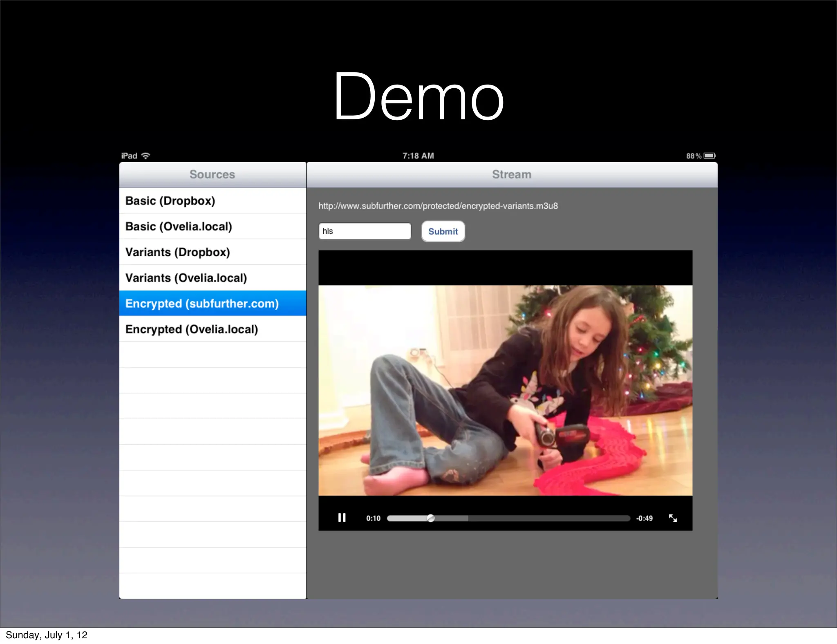Tap the battery indicator icon
Viewport: 837px width, 644px height.
point(709,156)
